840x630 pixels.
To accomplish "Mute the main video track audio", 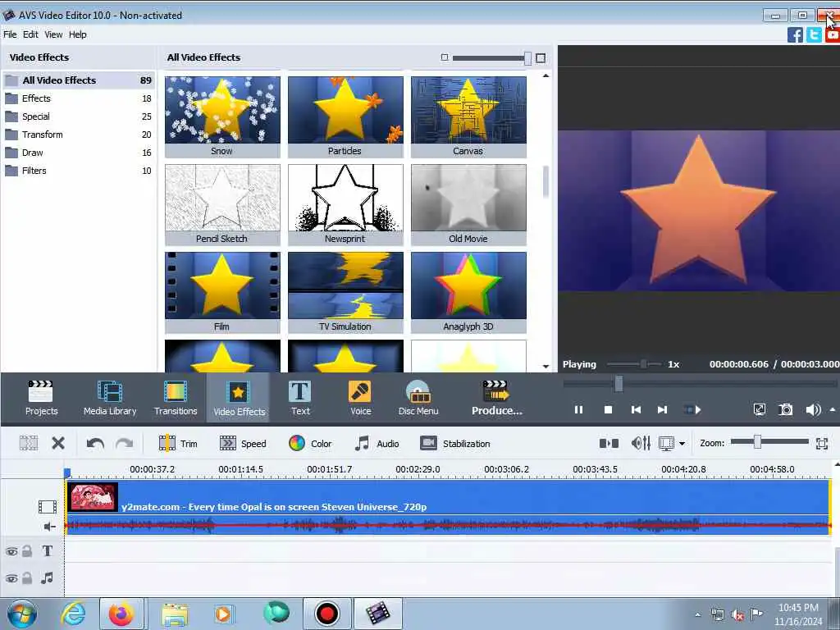I will point(49,527).
